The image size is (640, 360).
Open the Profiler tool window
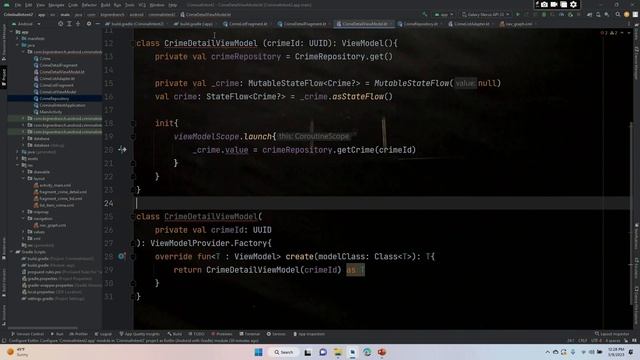coord(78,334)
